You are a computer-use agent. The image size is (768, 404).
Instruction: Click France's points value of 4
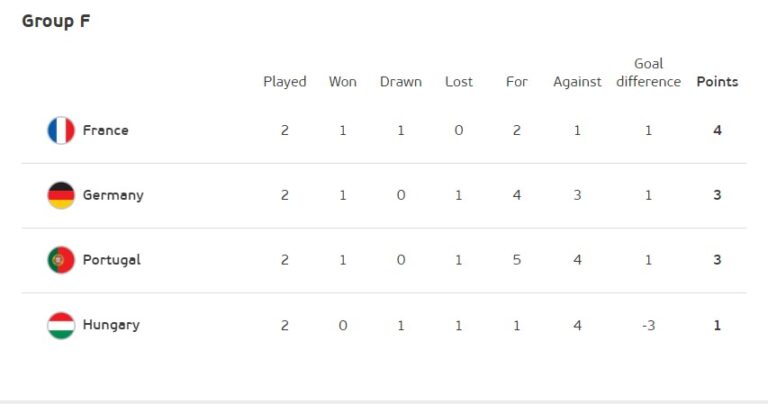click(717, 130)
